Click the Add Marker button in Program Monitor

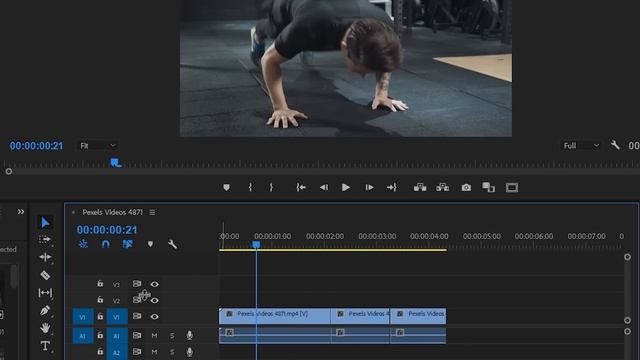click(x=227, y=187)
